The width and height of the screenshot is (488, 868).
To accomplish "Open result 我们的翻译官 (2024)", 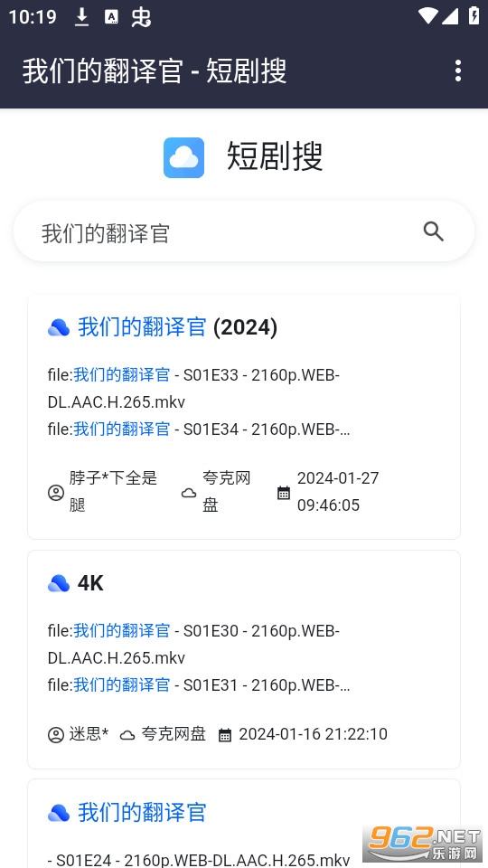I will click(177, 327).
